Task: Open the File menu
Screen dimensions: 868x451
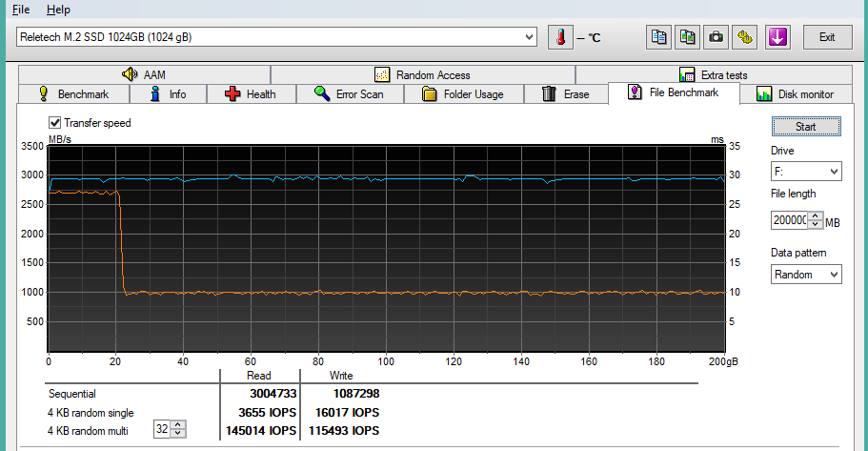Action: point(21,10)
